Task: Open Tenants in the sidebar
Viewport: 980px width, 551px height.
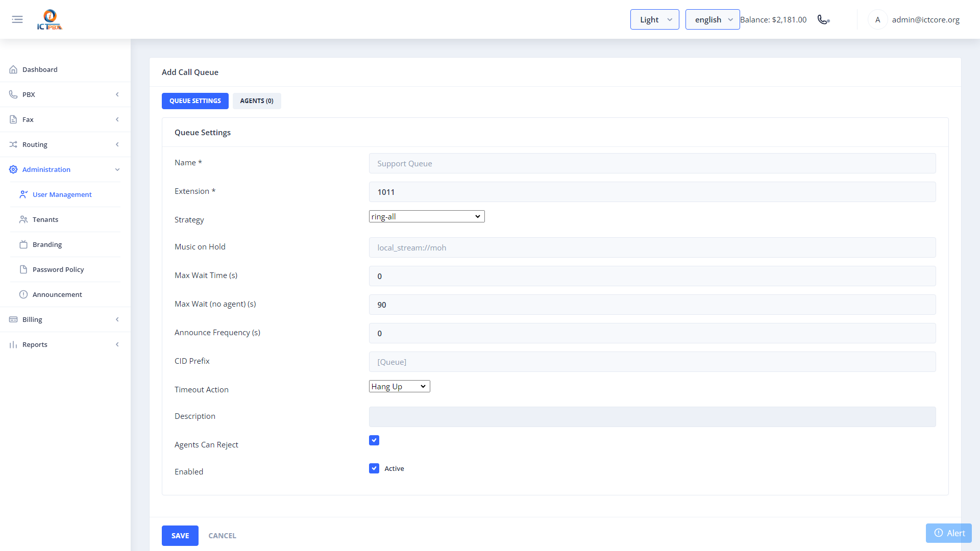Action: pyautogui.click(x=65, y=219)
